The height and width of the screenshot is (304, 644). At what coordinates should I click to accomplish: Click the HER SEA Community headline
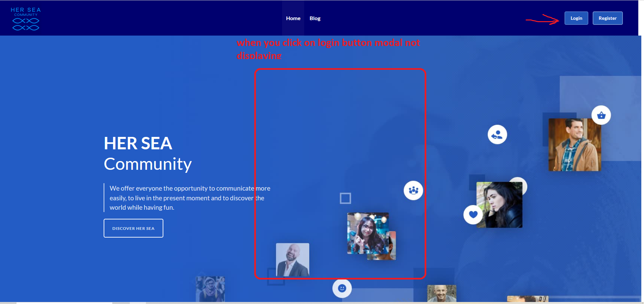(x=148, y=154)
